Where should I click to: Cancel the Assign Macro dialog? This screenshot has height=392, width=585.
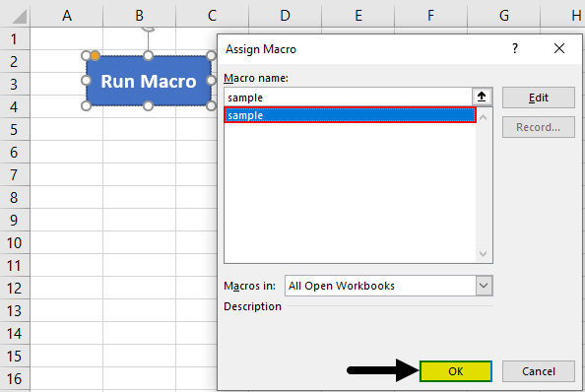(x=539, y=371)
